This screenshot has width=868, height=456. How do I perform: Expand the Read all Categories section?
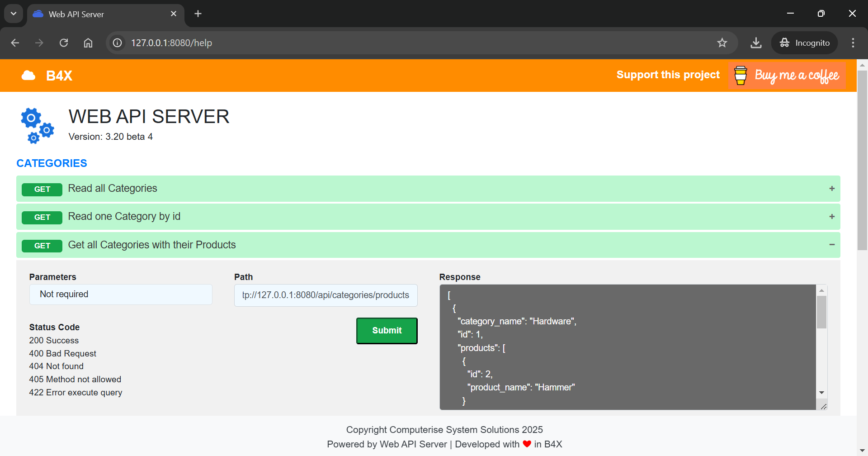click(832, 188)
